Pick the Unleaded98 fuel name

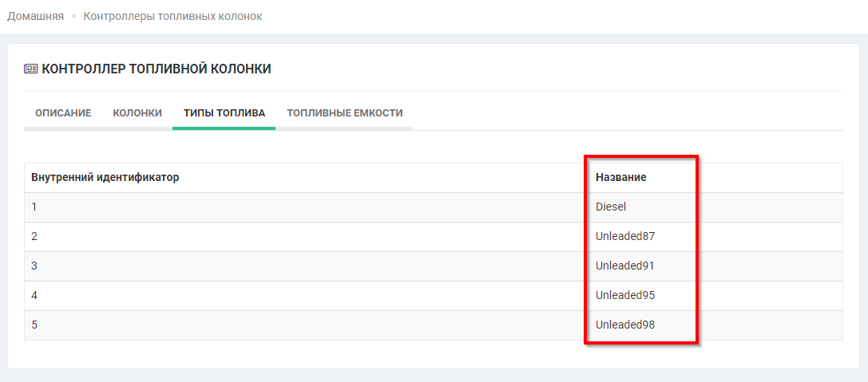tap(625, 325)
